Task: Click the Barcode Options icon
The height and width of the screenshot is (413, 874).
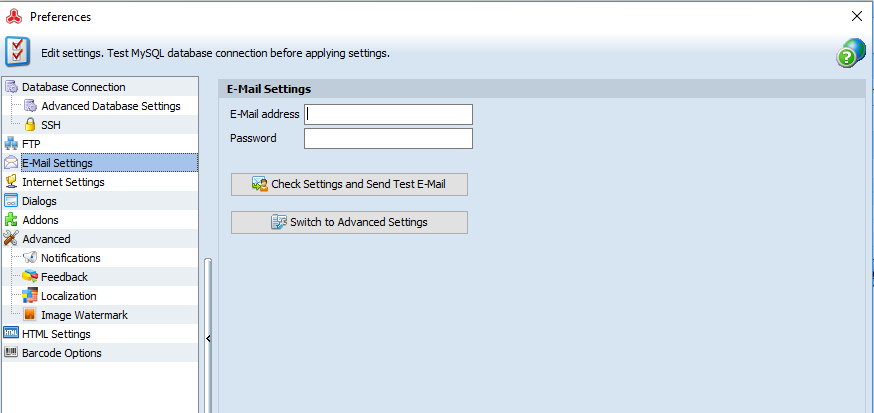Action: pyautogui.click(x=11, y=353)
